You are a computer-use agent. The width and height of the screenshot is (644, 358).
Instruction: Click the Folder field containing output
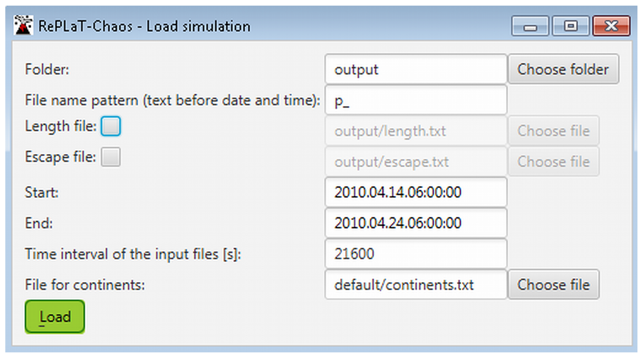coord(416,69)
